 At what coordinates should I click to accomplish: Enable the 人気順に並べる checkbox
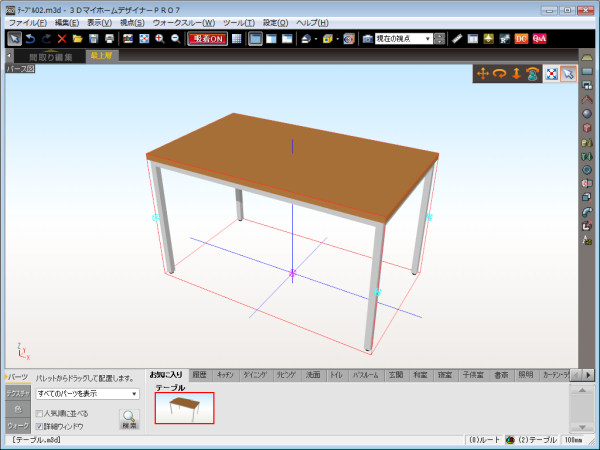[40, 412]
